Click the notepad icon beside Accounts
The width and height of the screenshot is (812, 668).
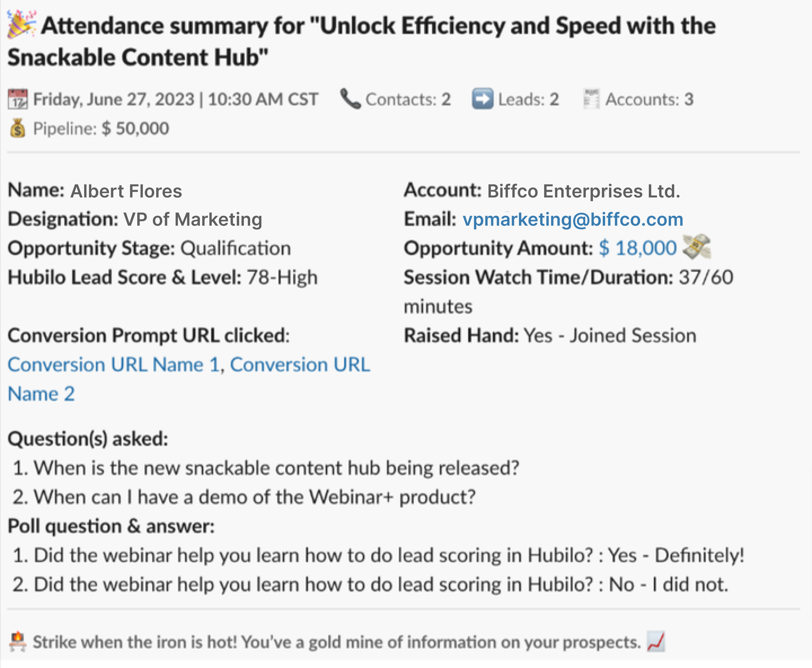pos(591,99)
